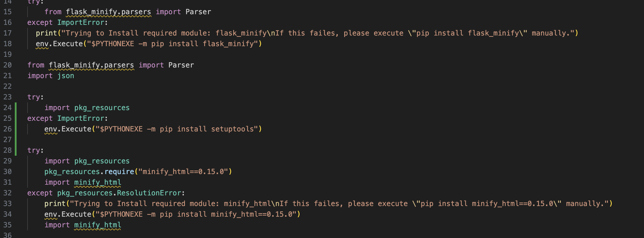Viewport: 644px width, 238px height.
Task: Click underlined 'minify_html' on line 35
Action: [x=98, y=225]
